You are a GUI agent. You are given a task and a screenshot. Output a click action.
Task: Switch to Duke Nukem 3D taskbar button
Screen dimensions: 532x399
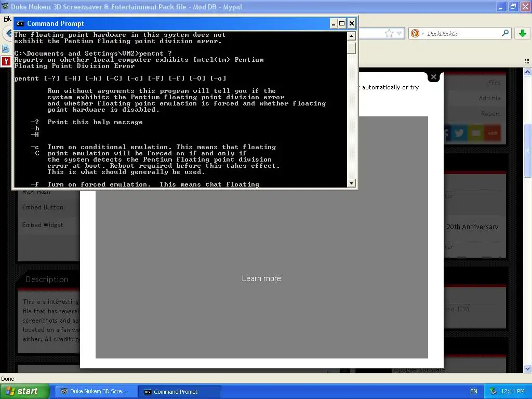coord(96,391)
